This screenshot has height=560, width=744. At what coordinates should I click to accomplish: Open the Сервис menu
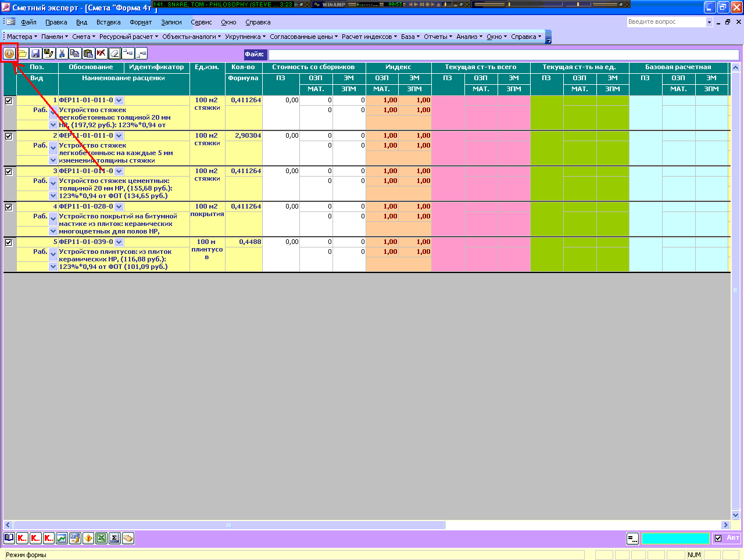coord(201,22)
